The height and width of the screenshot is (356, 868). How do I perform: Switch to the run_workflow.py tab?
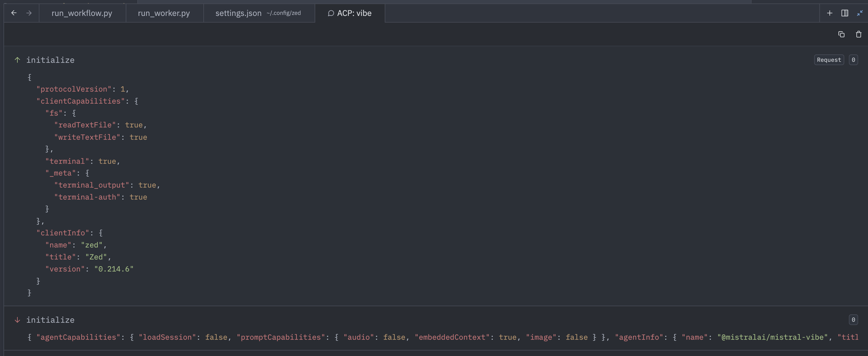(x=82, y=13)
